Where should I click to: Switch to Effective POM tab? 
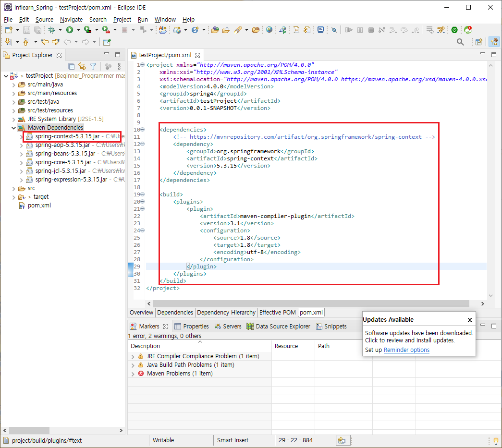click(x=277, y=313)
